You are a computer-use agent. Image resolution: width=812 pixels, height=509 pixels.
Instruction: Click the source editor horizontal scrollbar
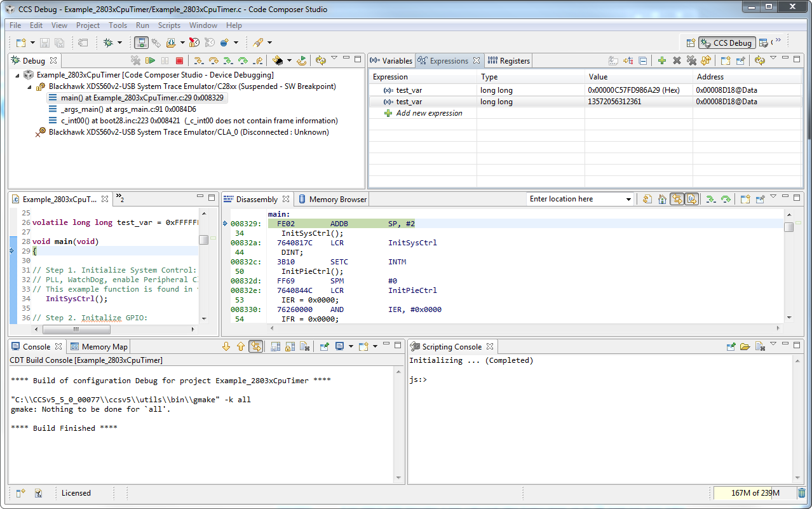click(76, 329)
